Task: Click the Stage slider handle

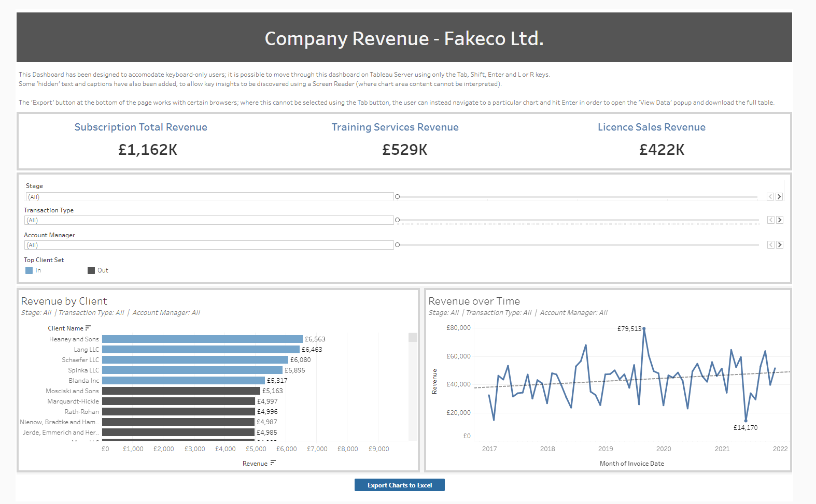Action: tap(398, 197)
